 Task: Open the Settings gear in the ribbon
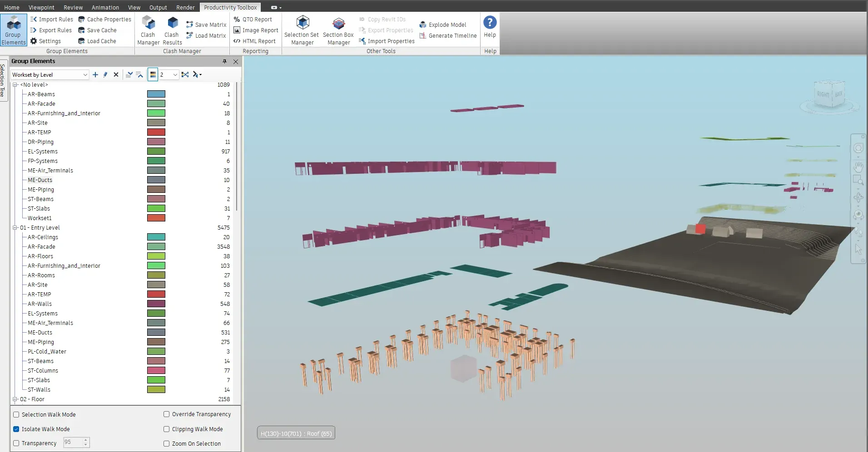click(x=45, y=41)
